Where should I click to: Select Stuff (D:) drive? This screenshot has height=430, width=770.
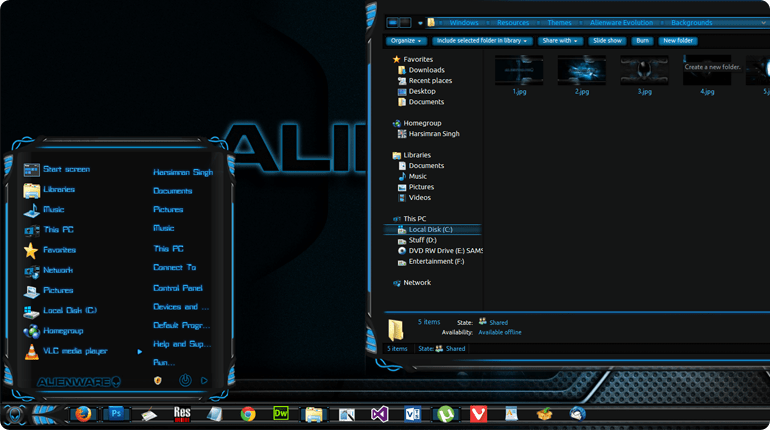pyautogui.click(x=417, y=241)
